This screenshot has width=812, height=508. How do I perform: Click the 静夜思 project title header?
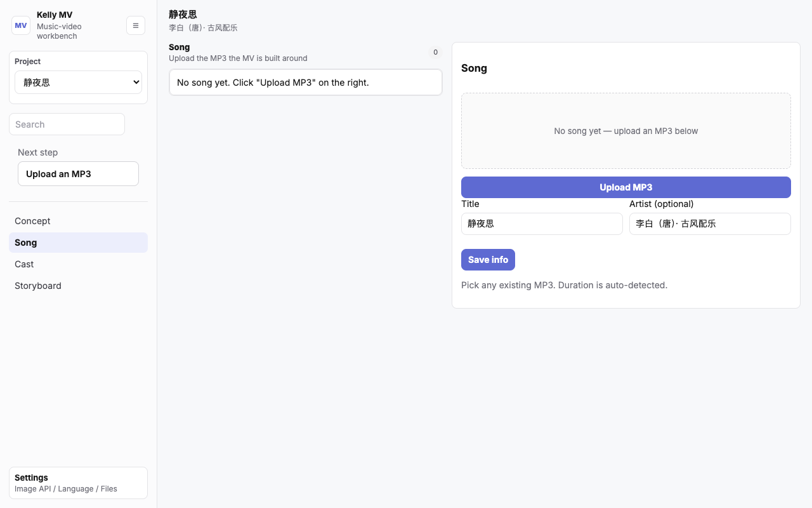(183, 14)
